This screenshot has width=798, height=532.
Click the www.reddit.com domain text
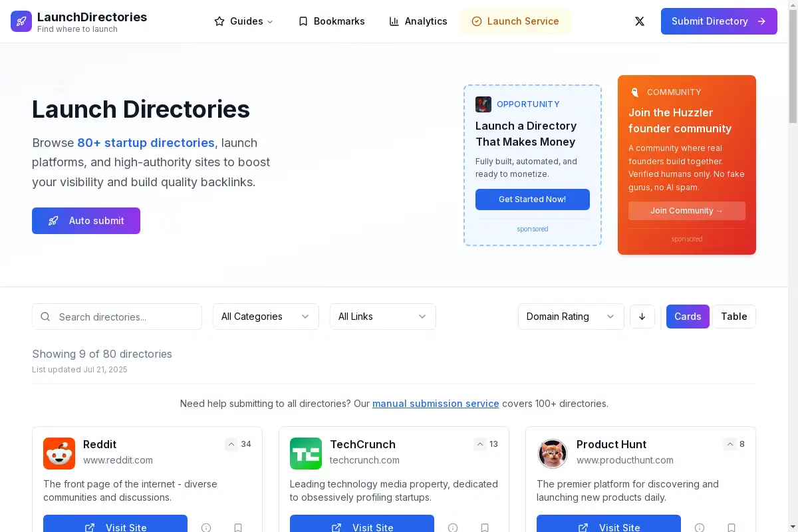pos(118,460)
